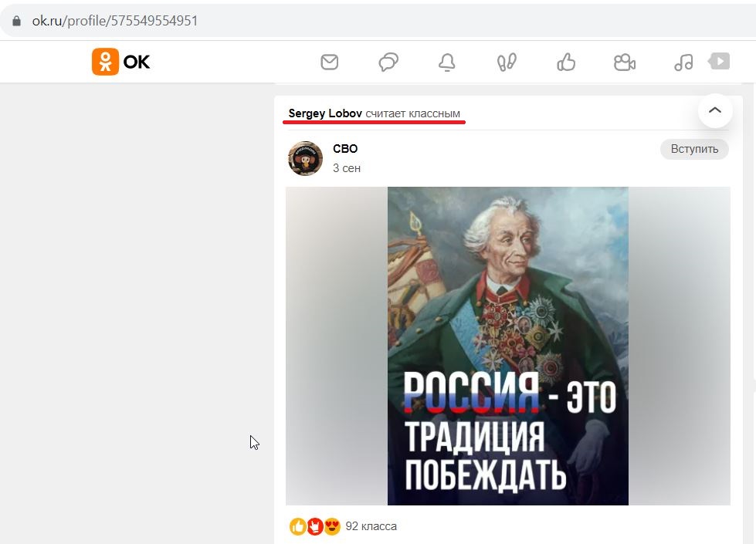The image size is (756, 544).
Task: Open the СВО group avatar
Action: [305, 158]
